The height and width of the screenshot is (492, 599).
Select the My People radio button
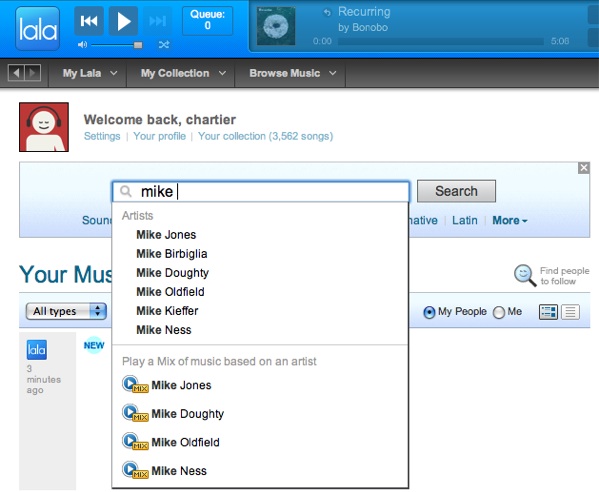point(429,312)
